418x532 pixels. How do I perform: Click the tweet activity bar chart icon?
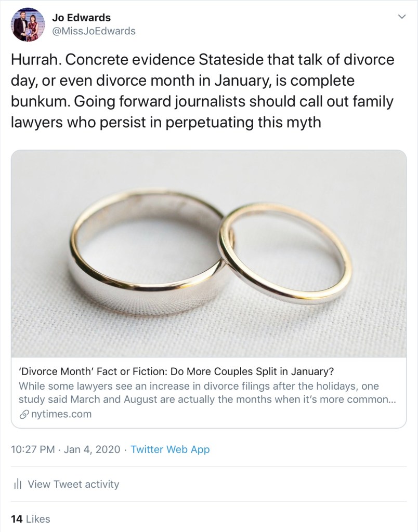point(17,485)
